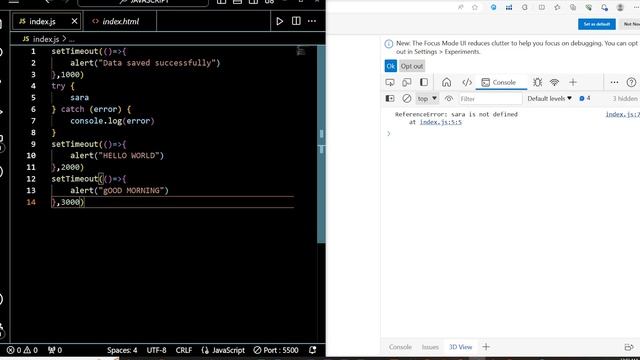This screenshot has height=360, width=640.
Task: Click the drawer dock icon at bottom right
Action: pyautogui.click(x=629, y=347)
